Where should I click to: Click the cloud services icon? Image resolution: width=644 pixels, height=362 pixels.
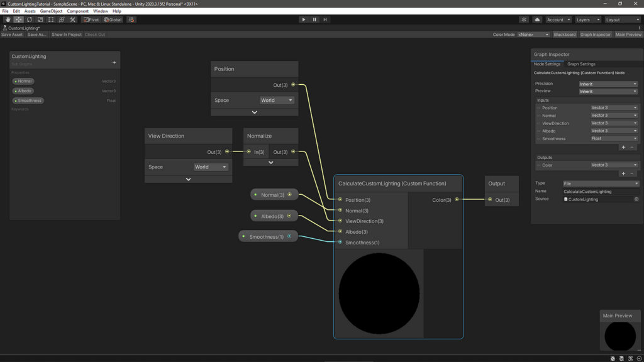(537, 19)
